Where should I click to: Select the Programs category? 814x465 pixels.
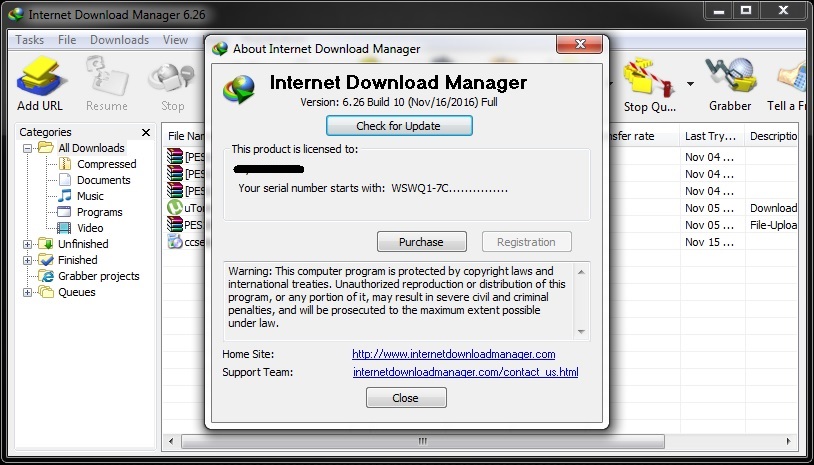click(99, 212)
